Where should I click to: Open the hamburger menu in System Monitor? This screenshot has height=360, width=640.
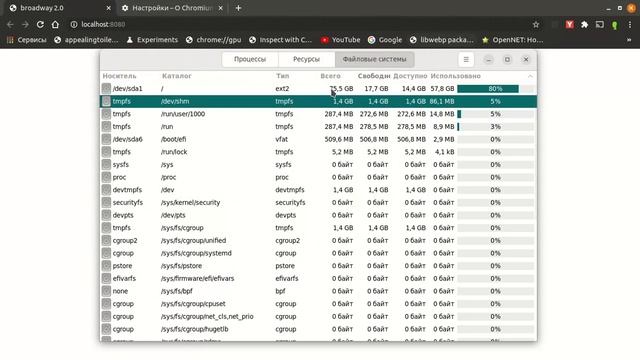point(466,60)
